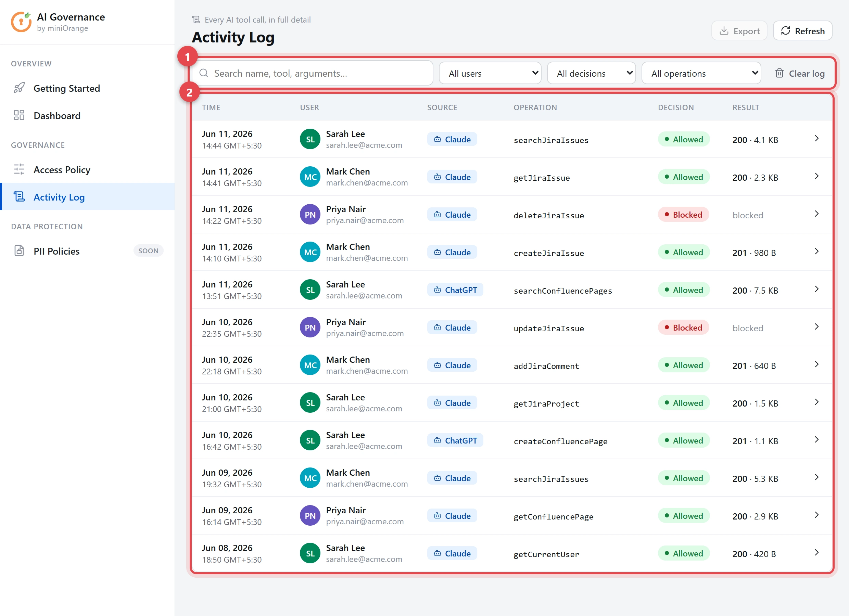This screenshot has height=616, width=849.
Task: Click the trash icon beside Clear log
Action: pos(780,73)
